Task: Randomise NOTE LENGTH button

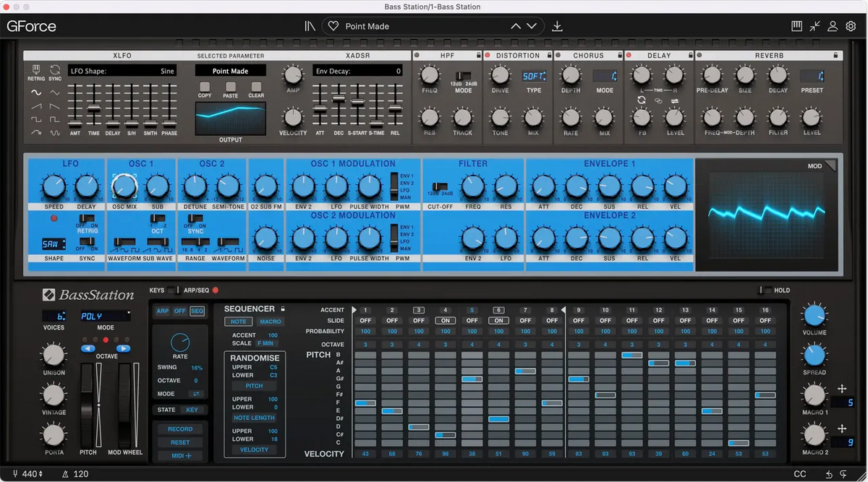Action: tap(253, 418)
